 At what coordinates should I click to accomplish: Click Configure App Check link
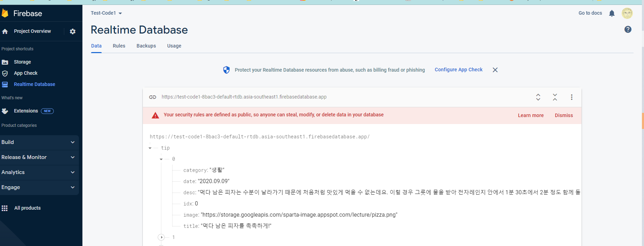tap(459, 70)
